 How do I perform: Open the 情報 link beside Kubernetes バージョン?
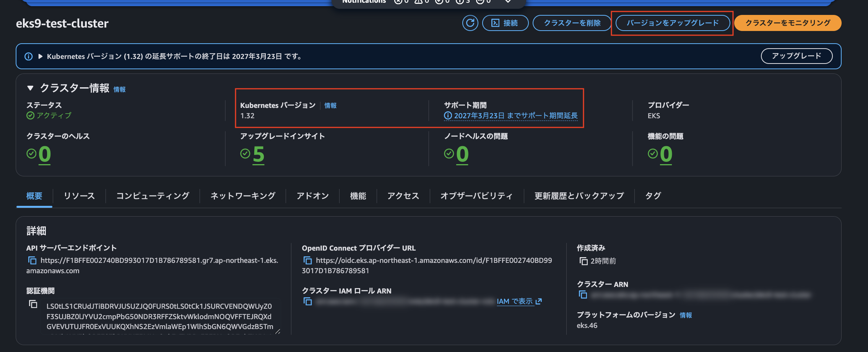point(330,106)
